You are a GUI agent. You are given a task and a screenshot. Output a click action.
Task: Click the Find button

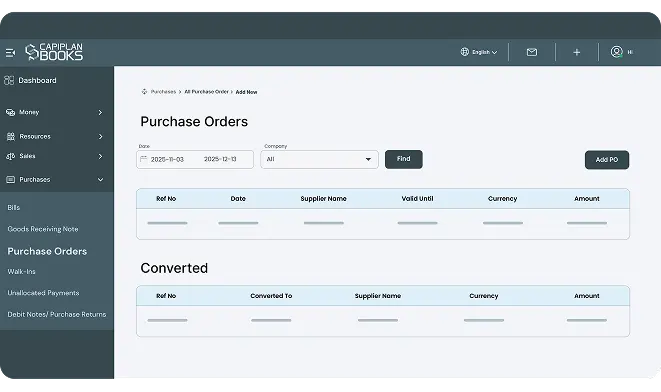403,159
